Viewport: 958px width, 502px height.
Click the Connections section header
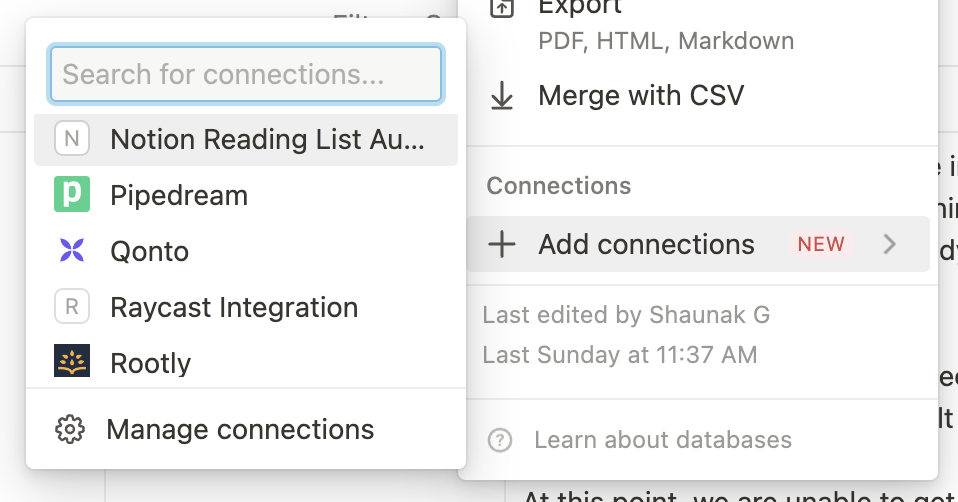pyautogui.click(x=558, y=186)
